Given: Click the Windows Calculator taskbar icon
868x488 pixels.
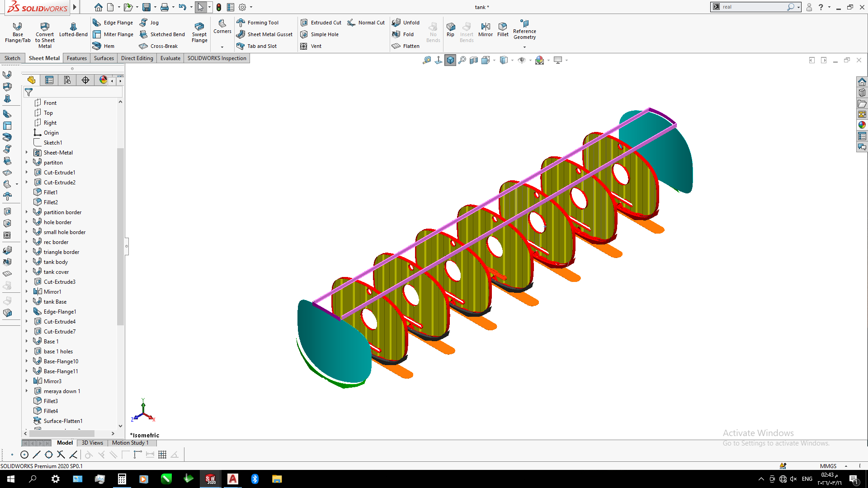Looking at the screenshot, I should click(x=122, y=479).
